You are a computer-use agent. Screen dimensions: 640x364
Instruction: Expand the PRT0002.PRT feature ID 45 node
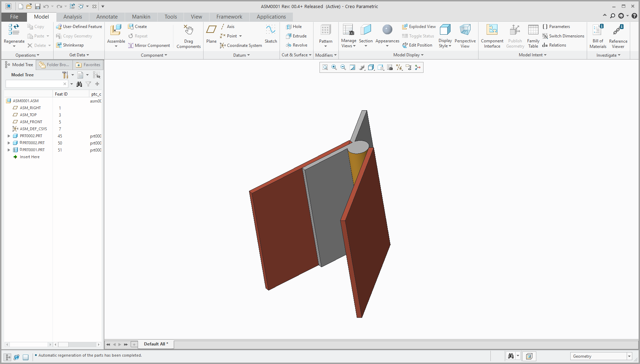click(x=9, y=136)
